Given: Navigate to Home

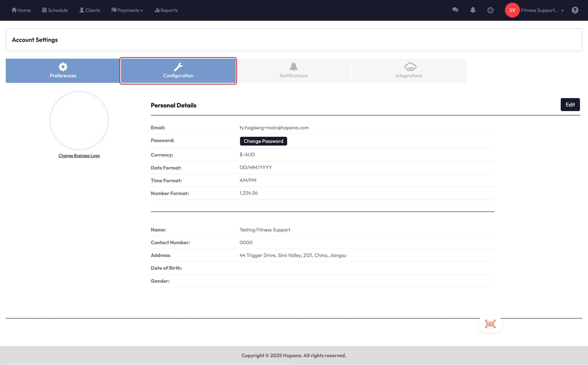Looking at the screenshot, I should point(21,10).
